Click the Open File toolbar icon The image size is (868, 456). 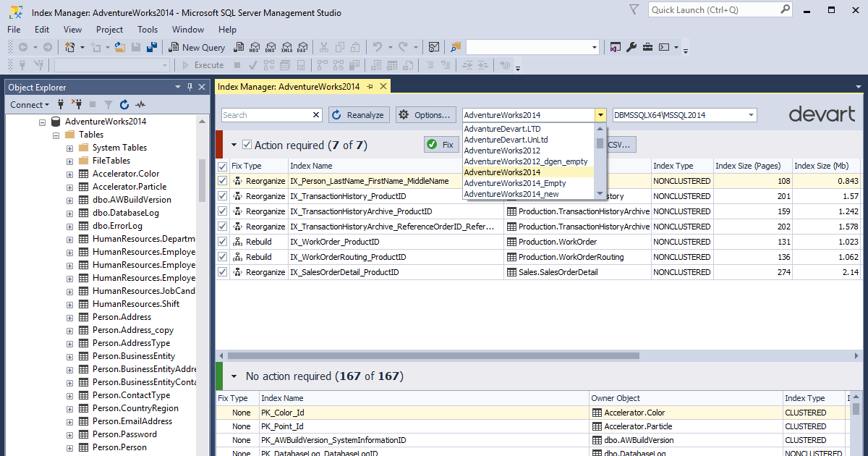(x=119, y=47)
